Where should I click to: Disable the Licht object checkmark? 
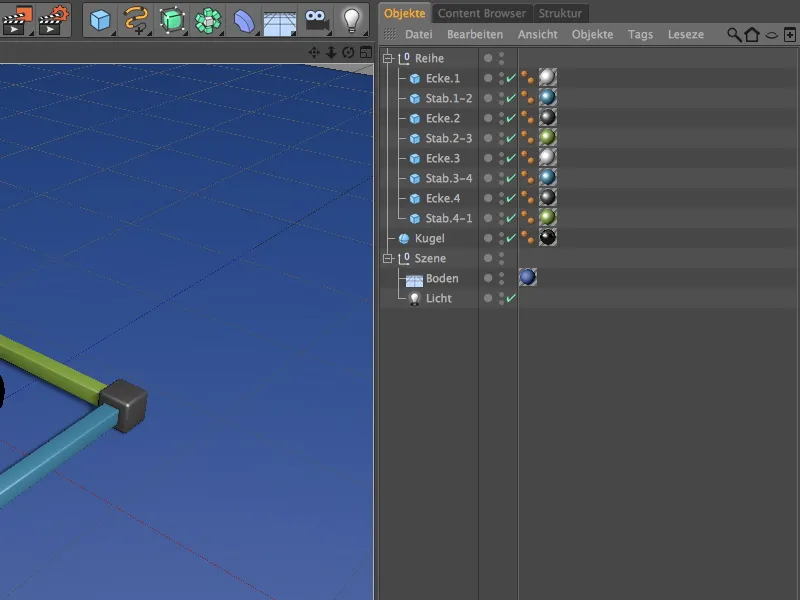(x=511, y=298)
